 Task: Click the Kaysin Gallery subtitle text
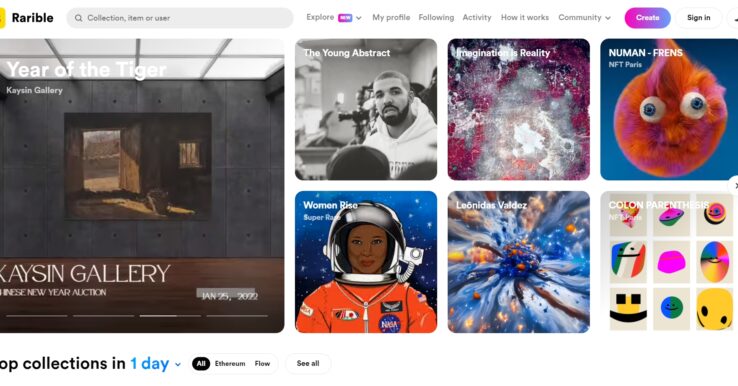pos(34,90)
